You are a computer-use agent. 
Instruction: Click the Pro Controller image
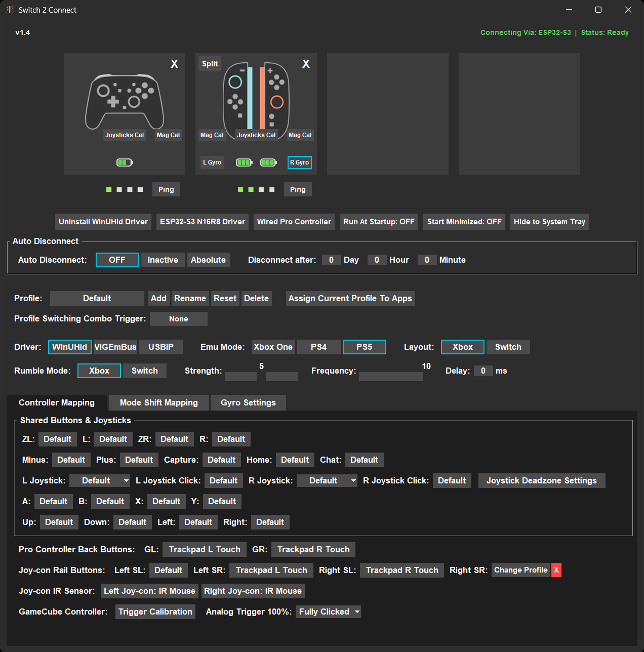[125, 101]
